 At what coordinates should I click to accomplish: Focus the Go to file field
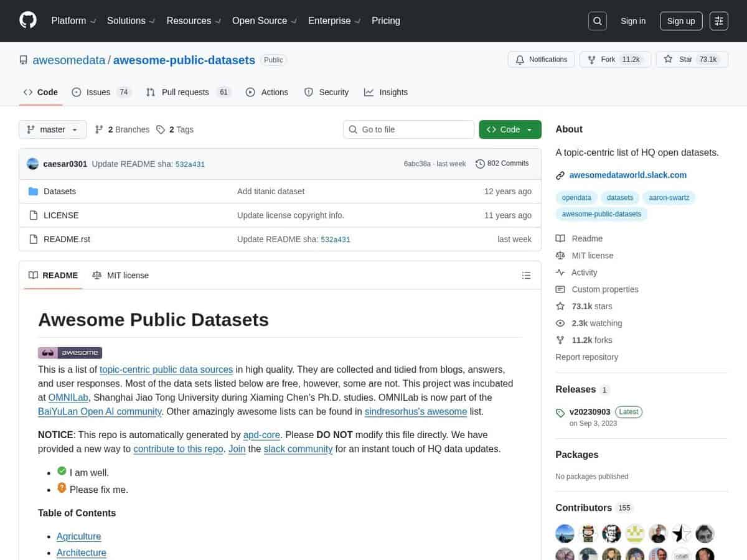(x=408, y=129)
